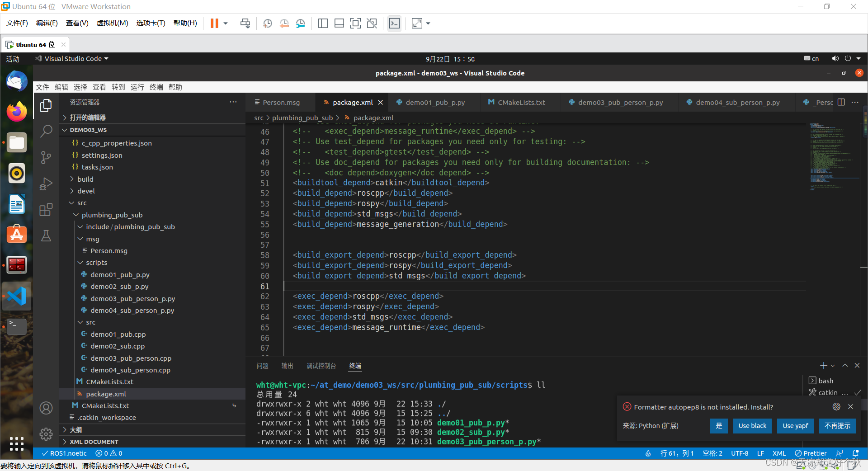Click VMware take snapshot icon
This screenshot has width=868, height=471.
268,24
